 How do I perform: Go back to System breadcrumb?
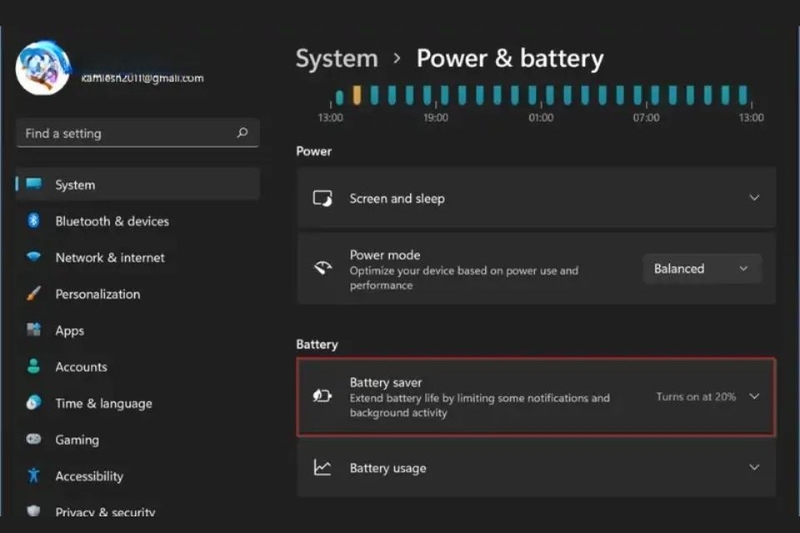pos(337,59)
